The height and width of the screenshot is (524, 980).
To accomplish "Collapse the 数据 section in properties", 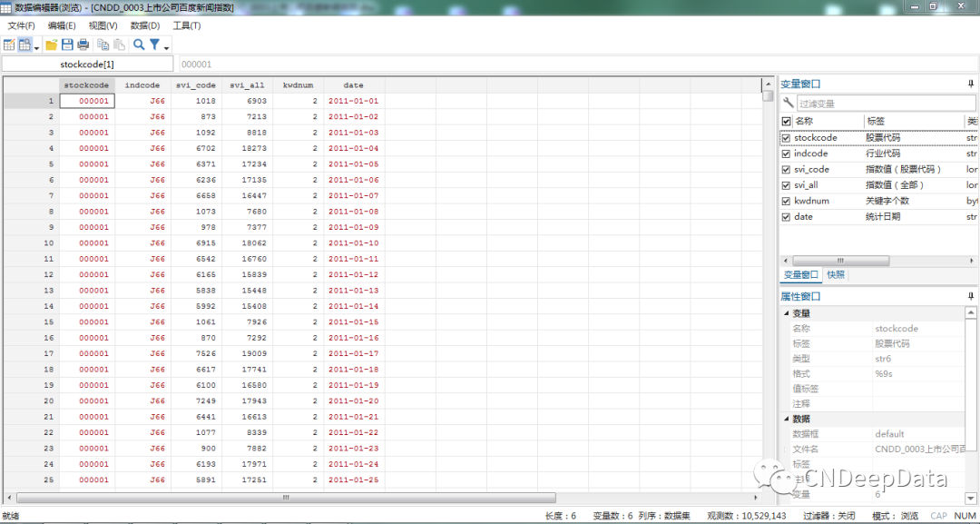I will click(785, 419).
